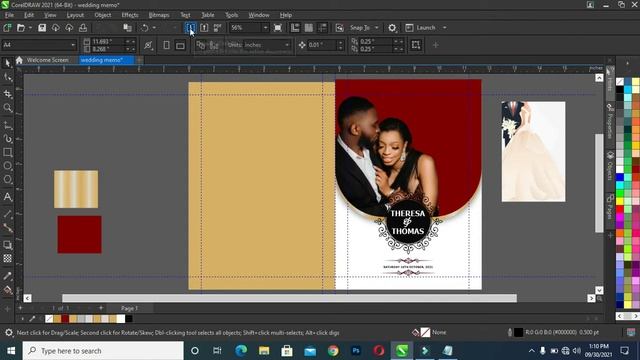Select the Connector tool
The width and height of the screenshot is (640, 360).
pyautogui.click(x=7, y=228)
